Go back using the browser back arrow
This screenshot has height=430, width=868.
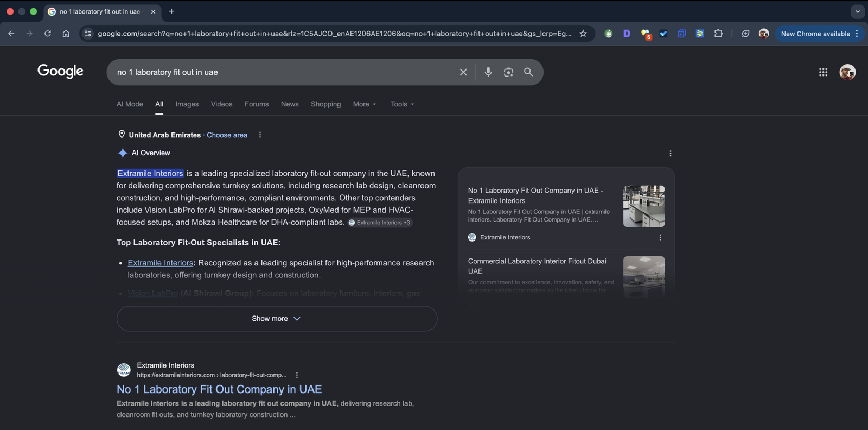pos(11,34)
